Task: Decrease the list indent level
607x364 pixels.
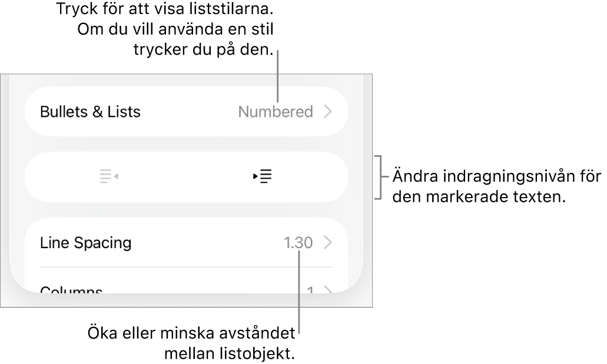Action: click(x=109, y=176)
